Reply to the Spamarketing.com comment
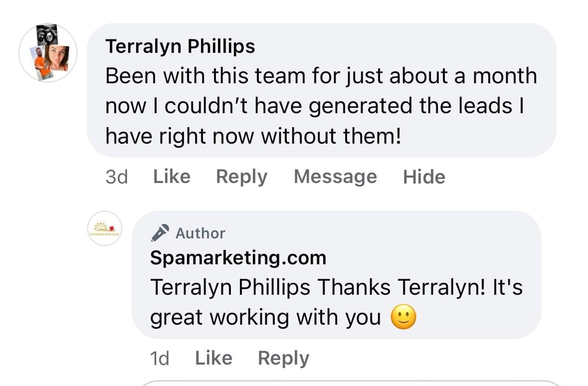This screenshot has width=588, height=386. (283, 358)
